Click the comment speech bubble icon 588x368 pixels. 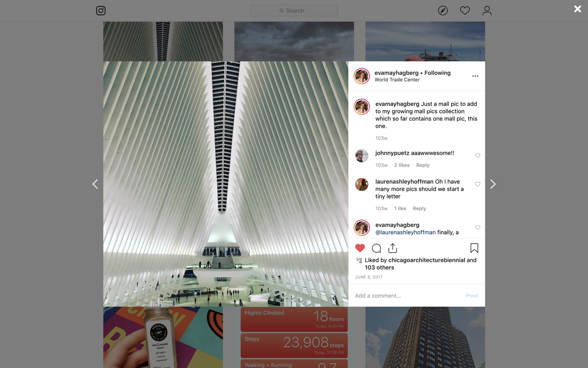pos(376,248)
